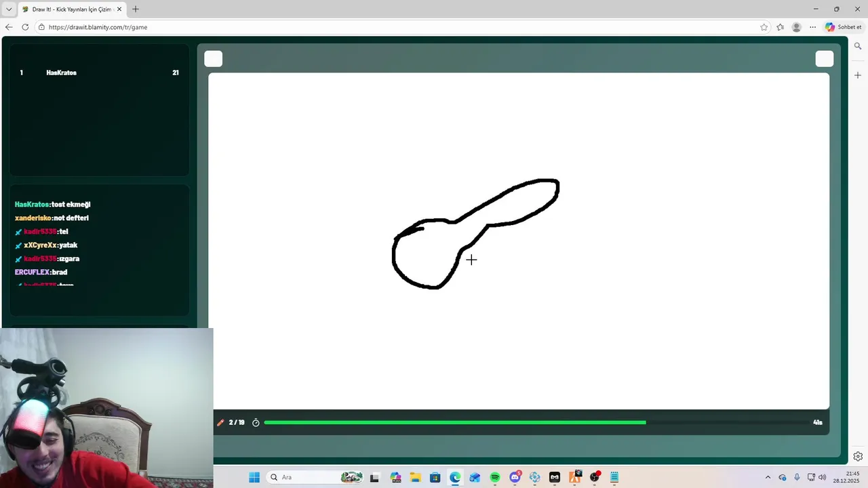Open Spotify from taskbar
This screenshot has height=488, width=868.
(495, 477)
